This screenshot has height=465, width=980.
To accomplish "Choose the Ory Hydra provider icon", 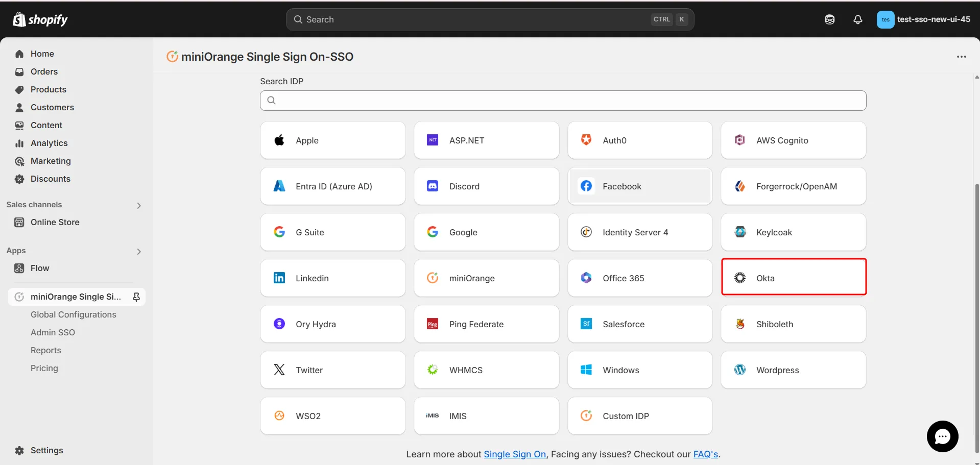I will pos(279,324).
